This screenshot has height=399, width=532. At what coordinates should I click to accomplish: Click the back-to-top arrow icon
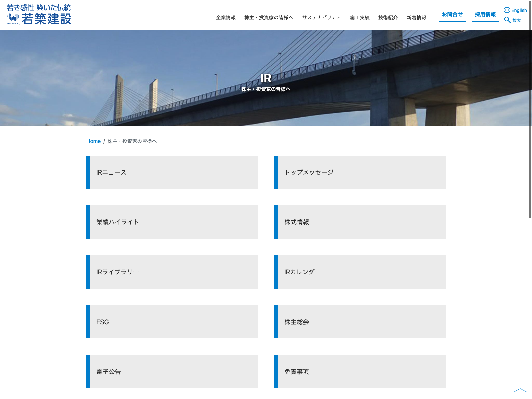click(x=520, y=391)
